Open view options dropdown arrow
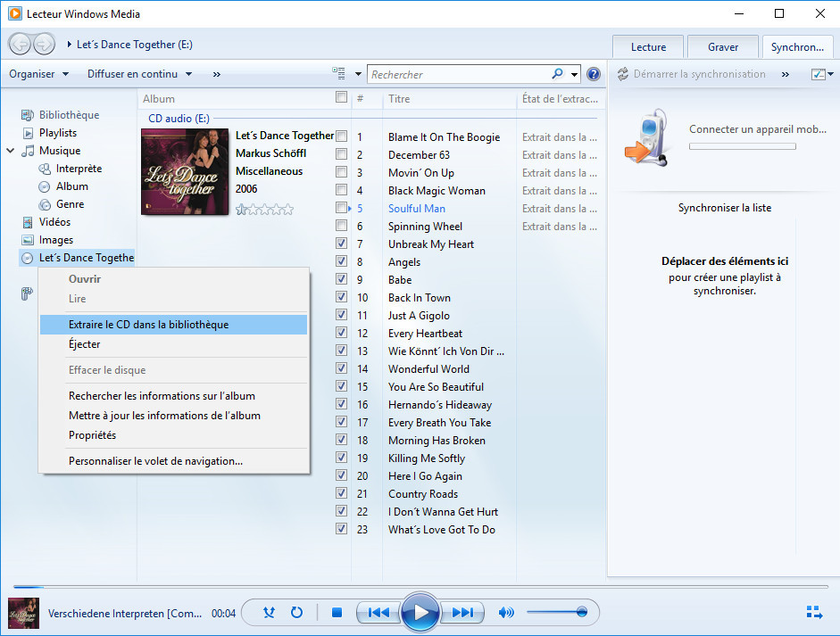This screenshot has height=636, width=840. tap(358, 74)
